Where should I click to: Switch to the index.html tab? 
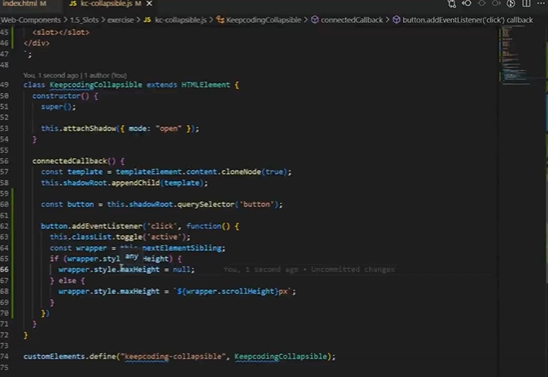[24, 3]
